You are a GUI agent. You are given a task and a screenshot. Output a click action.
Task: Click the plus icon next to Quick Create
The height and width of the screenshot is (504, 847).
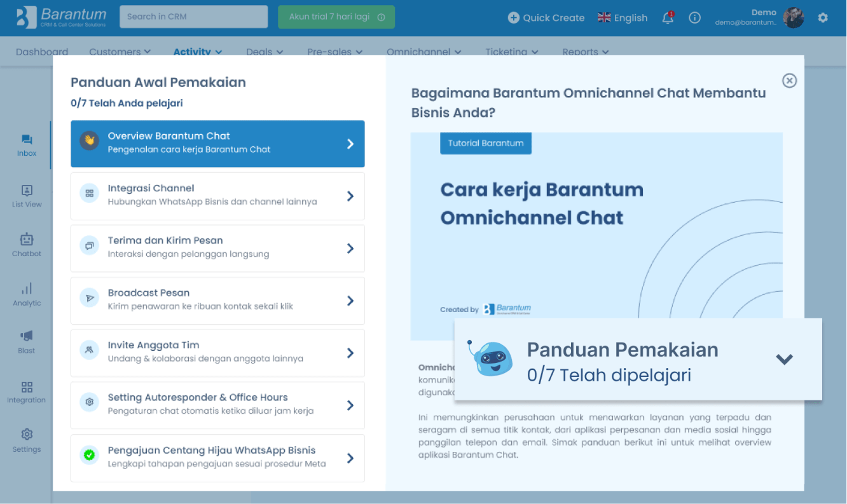[514, 18]
